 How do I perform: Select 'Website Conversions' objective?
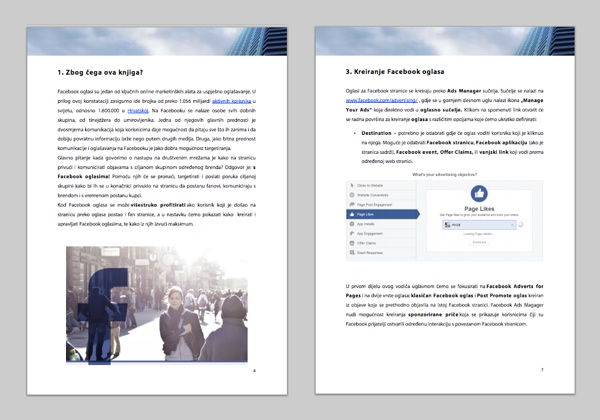tap(381, 195)
